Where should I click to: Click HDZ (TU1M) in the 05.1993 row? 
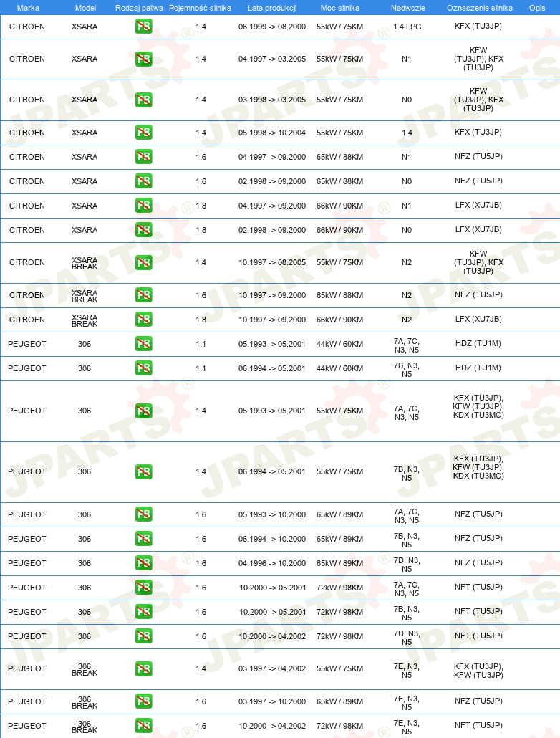tap(478, 344)
